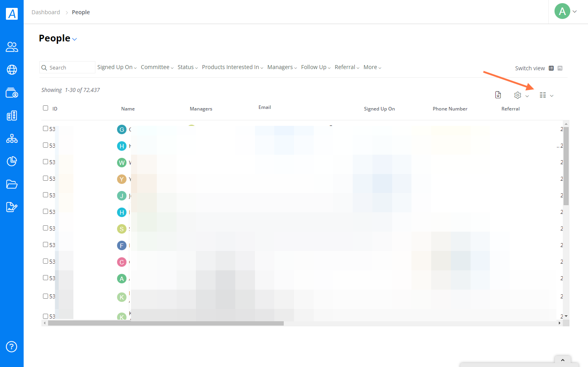Open the gear settings menu above the table
588x367 pixels.
tap(521, 95)
